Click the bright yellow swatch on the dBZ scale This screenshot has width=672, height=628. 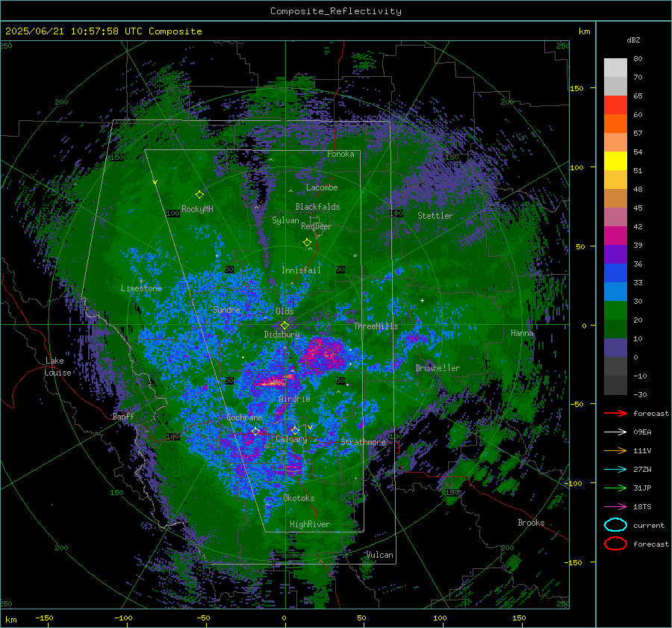coord(615,161)
